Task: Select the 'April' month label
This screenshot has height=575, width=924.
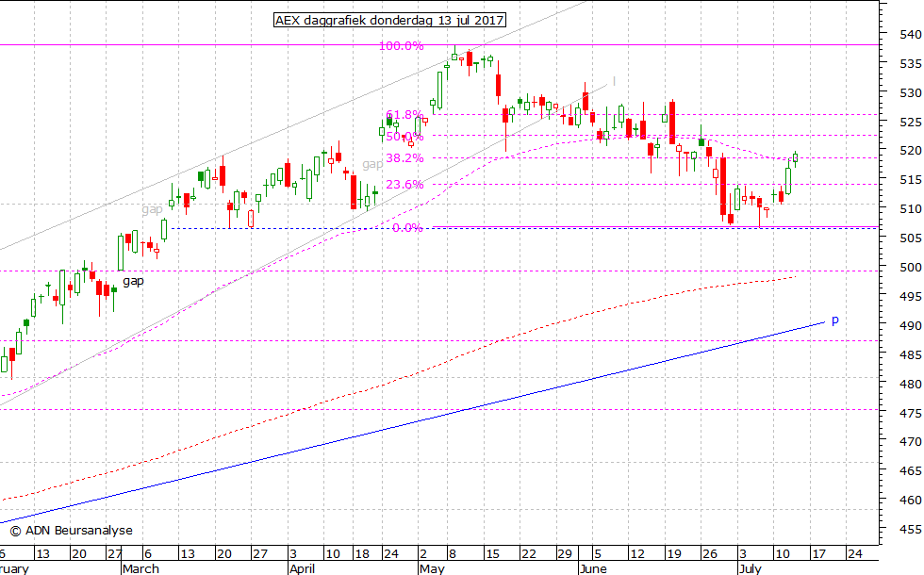Action: 303,568
